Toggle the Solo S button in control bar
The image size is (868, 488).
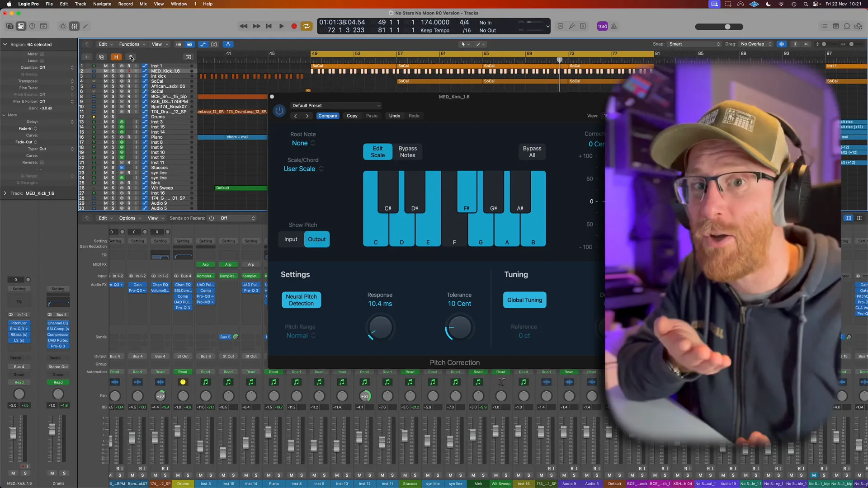pyautogui.click(x=583, y=26)
